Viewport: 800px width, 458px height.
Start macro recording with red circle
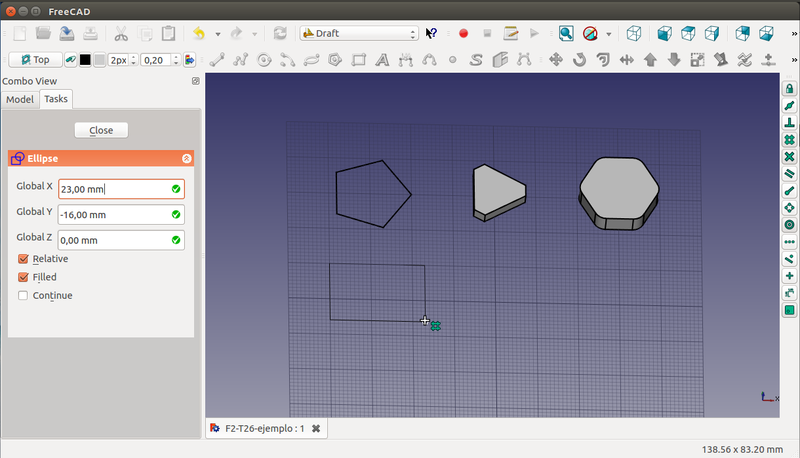coord(463,33)
